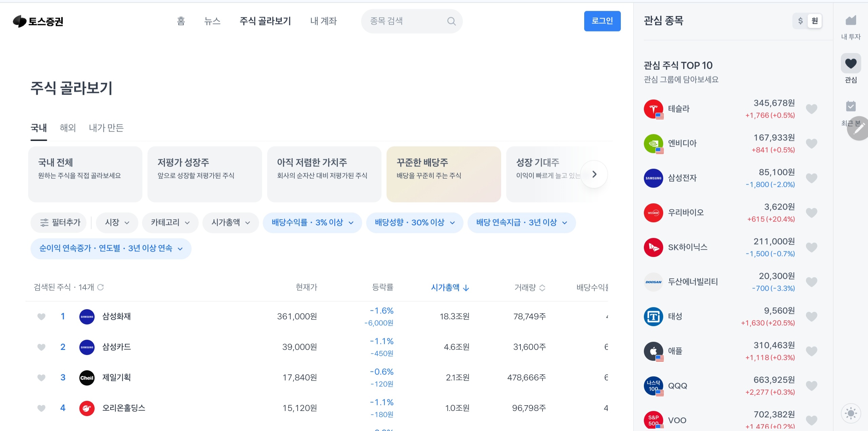The height and width of the screenshot is (431, 868).
Task: Click 두산에너빌리티 logo in watchlist
Action: [x=653, y=282]
